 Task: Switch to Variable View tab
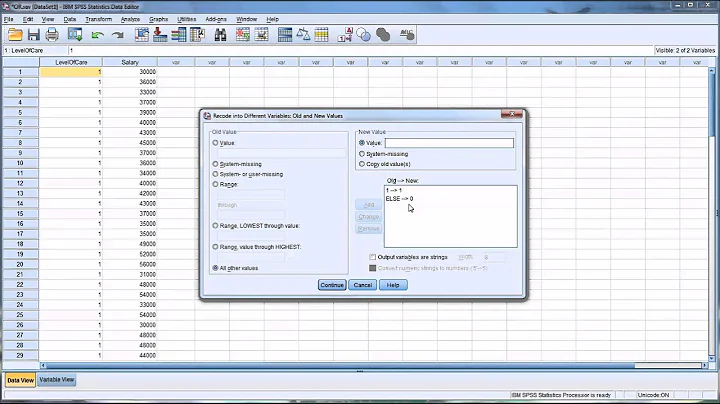[56, 380]
